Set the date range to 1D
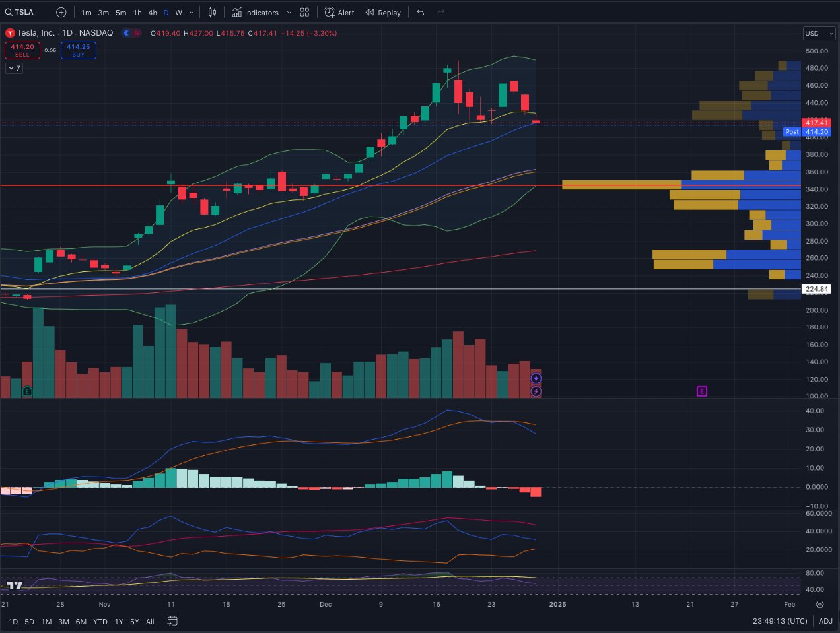This screenshot has width=840, height=633. point(13,622)
